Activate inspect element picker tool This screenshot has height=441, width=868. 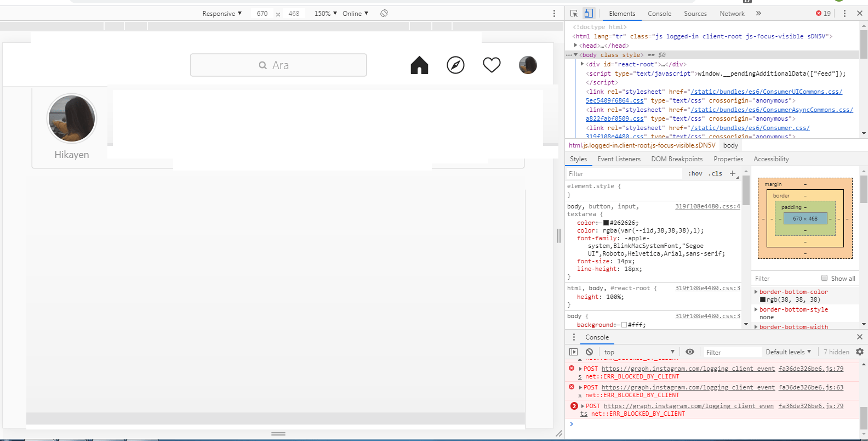click(x=574, y=13)
